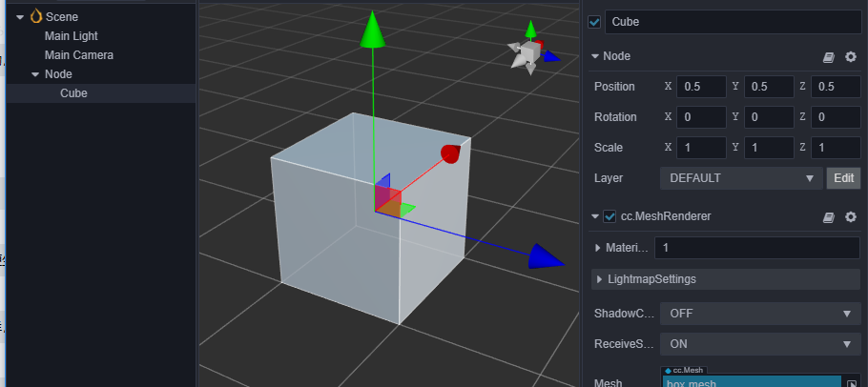
Task: Click the Rotation X field
Action: click(701, 117)
